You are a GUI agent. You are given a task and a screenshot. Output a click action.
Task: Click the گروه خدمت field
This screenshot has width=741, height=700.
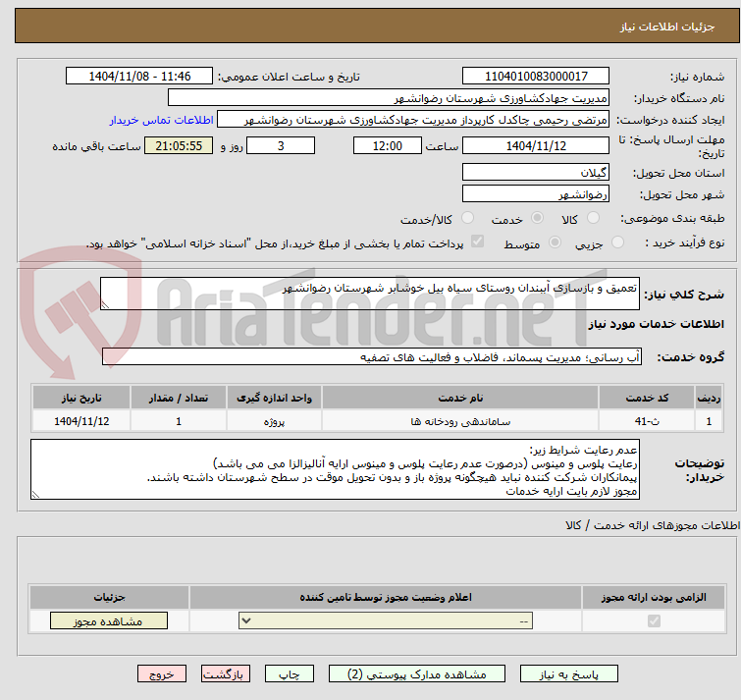[372, 356]
